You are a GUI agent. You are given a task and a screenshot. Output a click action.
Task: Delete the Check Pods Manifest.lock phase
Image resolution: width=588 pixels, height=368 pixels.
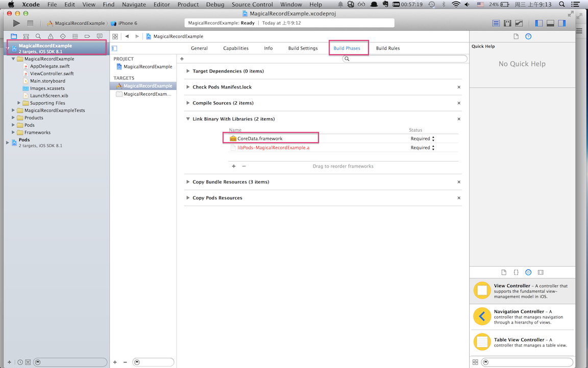[459, 87]
